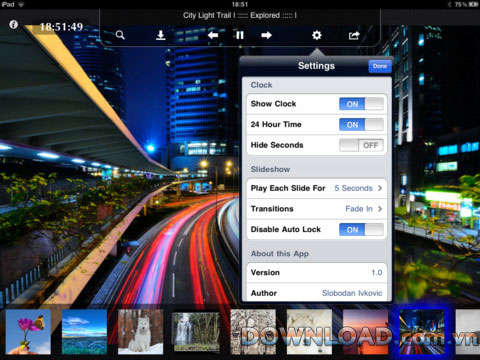Open Play Each Slide For options
This screenshot has width=480, height=360.
[x=317, y=188]
